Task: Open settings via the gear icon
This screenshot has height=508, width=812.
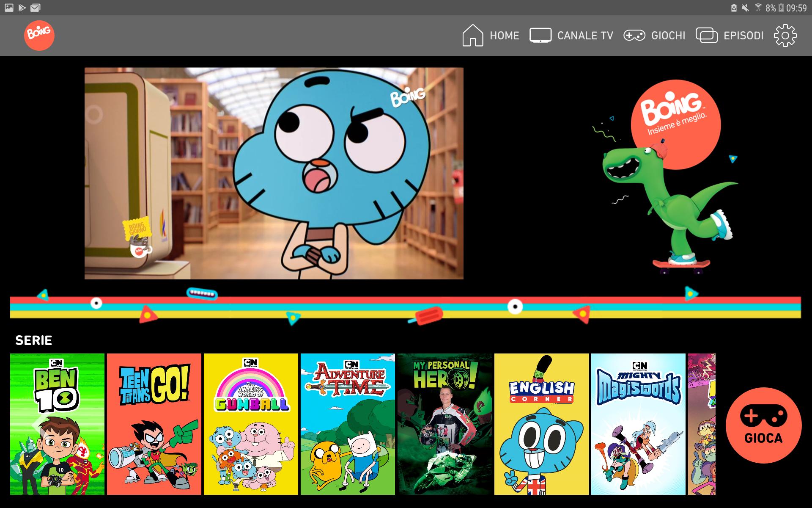Action: [x=785, y=36]
